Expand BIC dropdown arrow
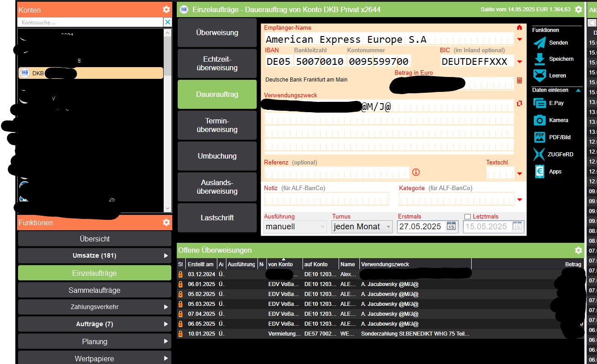 coord(519,62)
